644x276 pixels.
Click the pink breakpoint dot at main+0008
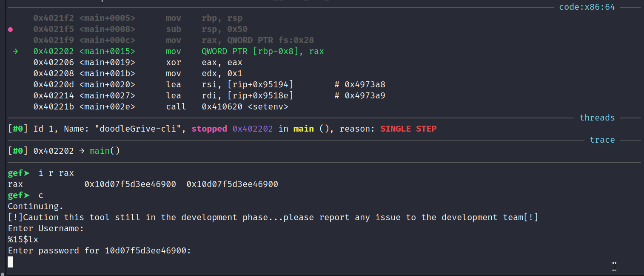(11, 29)
